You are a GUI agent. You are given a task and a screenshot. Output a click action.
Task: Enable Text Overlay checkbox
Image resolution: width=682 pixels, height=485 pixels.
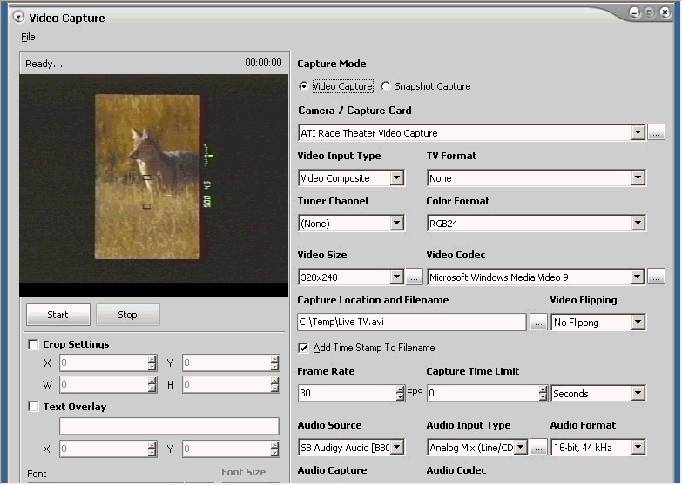(x=34, y=407)
